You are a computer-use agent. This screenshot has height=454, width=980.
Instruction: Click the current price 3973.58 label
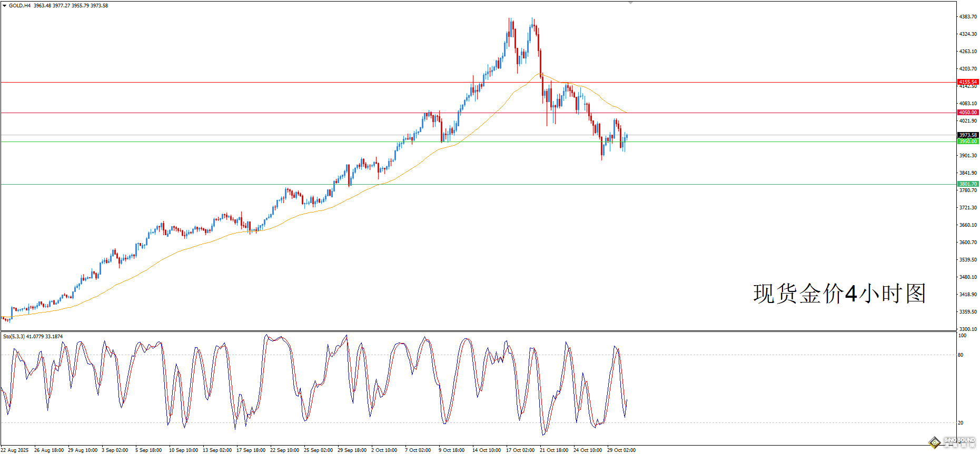click(968, 135)
